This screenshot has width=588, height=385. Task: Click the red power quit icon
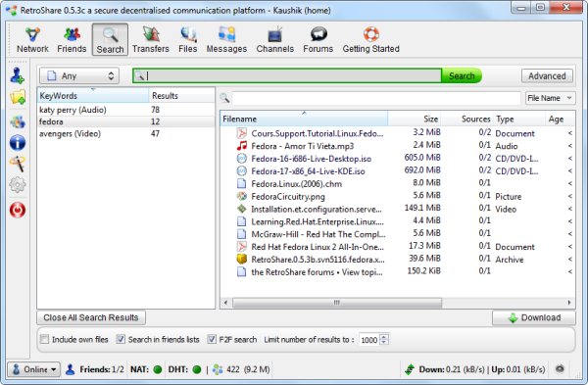[x=18, y=210]
